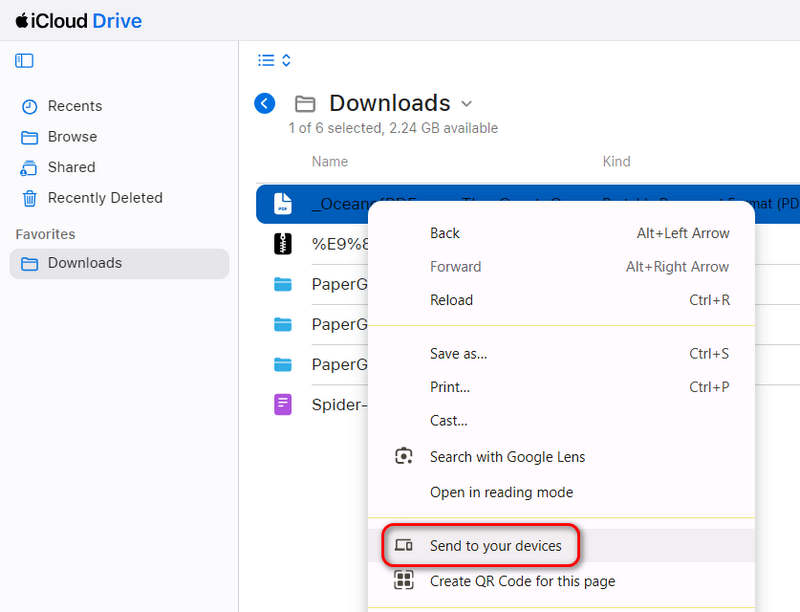
Task: Click the first PaperG folder icon
Action: point(283,284)
